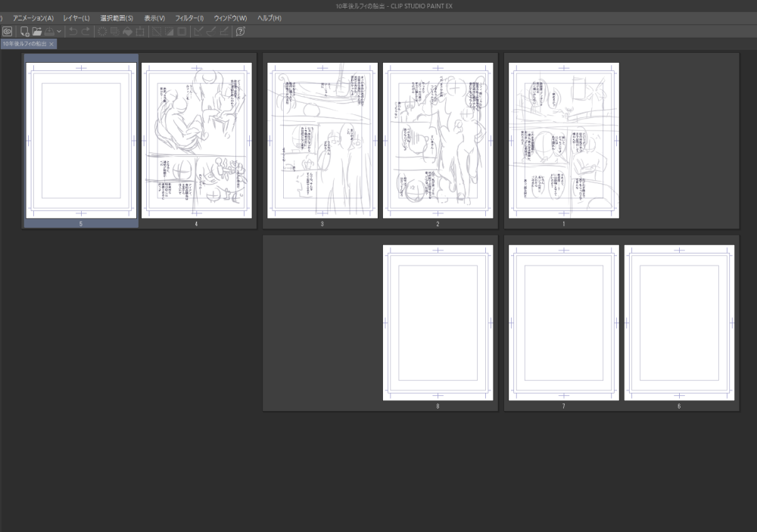Open the Clip Studio launcher icon
This screenshot has height=532, width=757.
(x=7, y=32)
